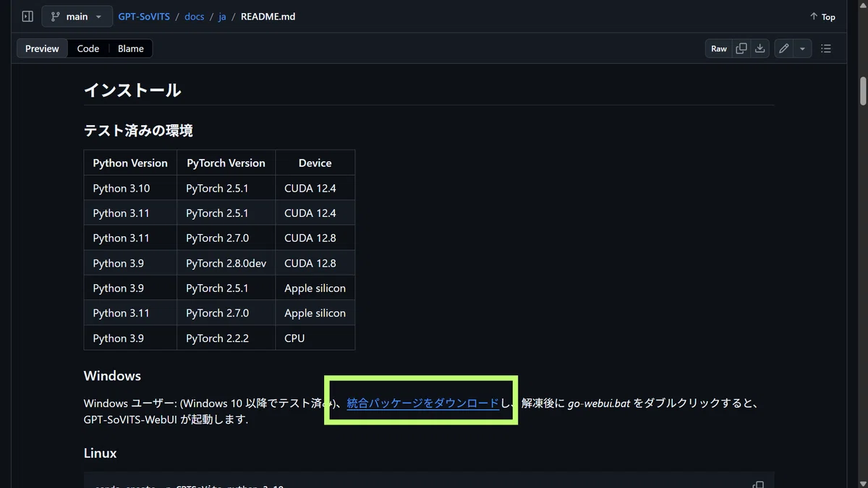The height and width of the screenshot is (488, 868).
Task: Select the 'PyTorch 2.8.0dev' table cell
Action: (226, 263)
